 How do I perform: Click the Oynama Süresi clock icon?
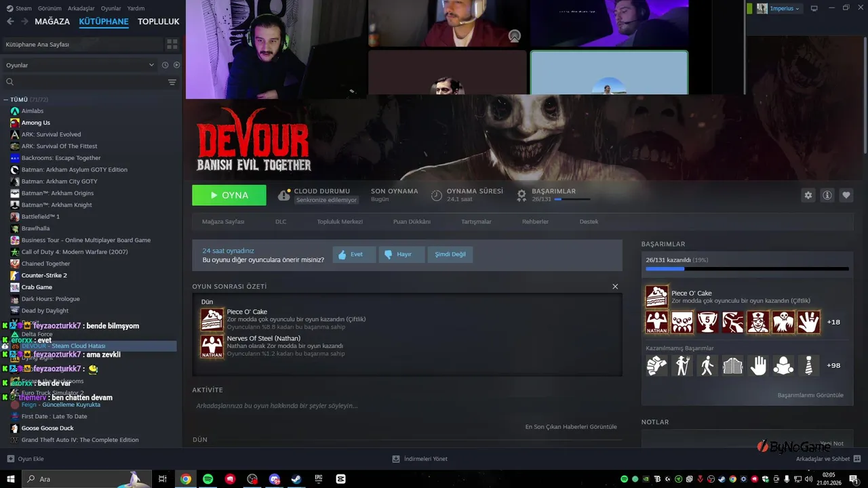pos(437,195)
